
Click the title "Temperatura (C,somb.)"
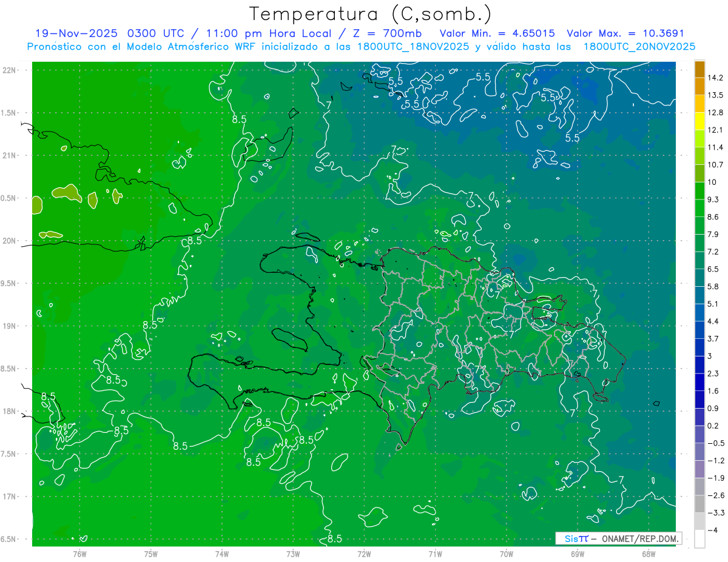pyautogui.click(x=371, y=14)
